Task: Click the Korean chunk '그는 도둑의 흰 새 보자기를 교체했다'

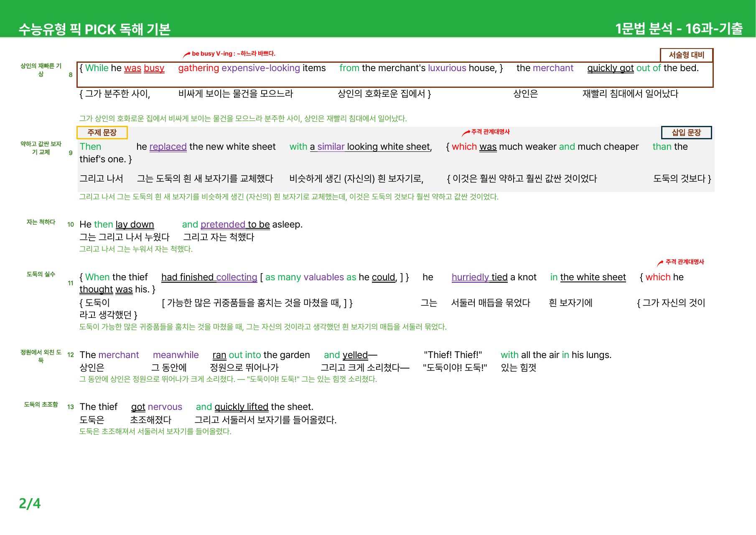Action: (205, 179)
